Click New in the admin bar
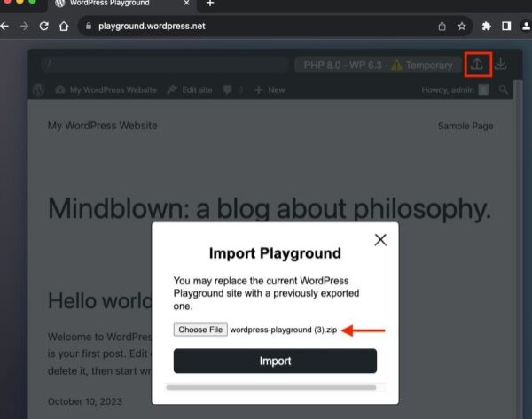Screen dimensions: 532x419 click(270, 89)
